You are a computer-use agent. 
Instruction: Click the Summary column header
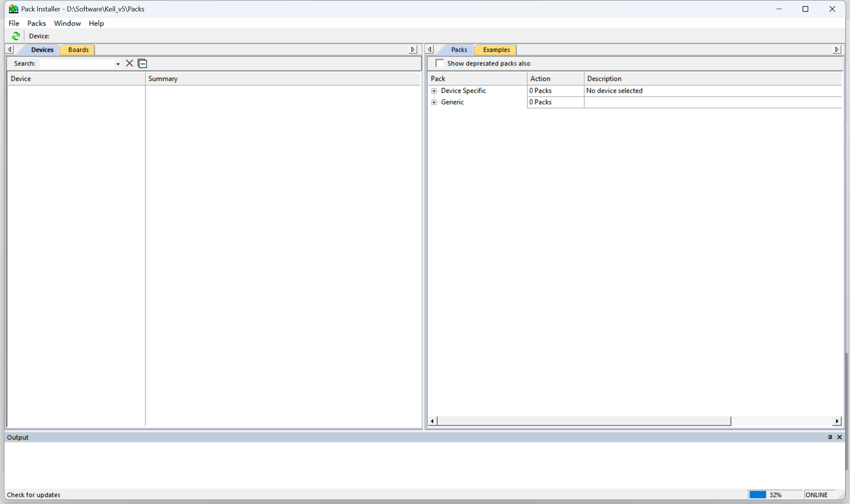283,79
